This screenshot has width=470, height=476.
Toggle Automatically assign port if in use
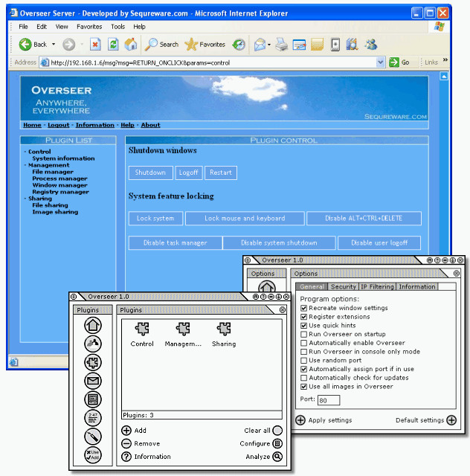[303, 369]
